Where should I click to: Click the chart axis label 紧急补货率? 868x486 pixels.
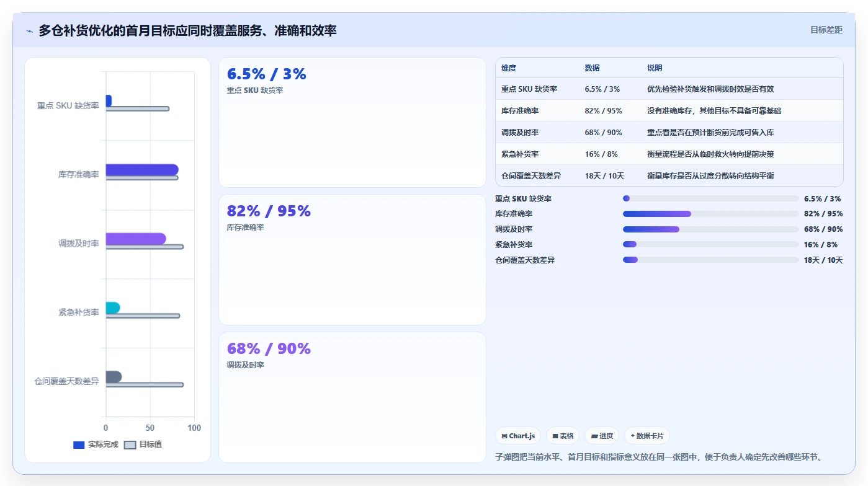(79, 312)
